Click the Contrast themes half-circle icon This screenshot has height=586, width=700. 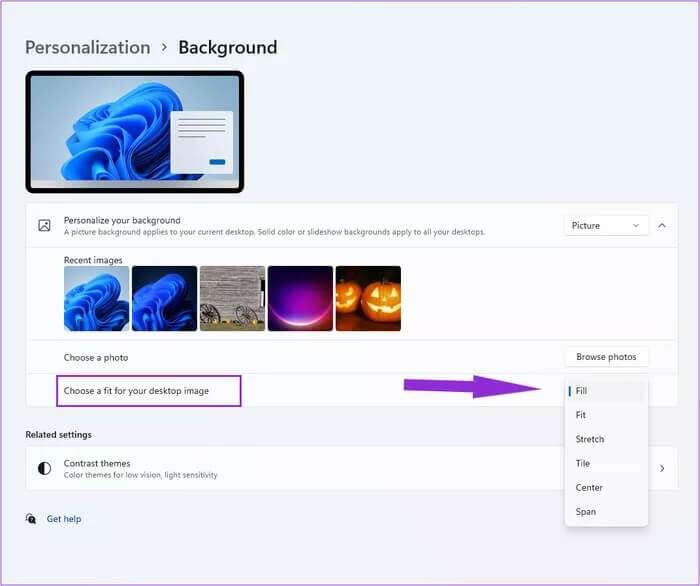point(44,468)
